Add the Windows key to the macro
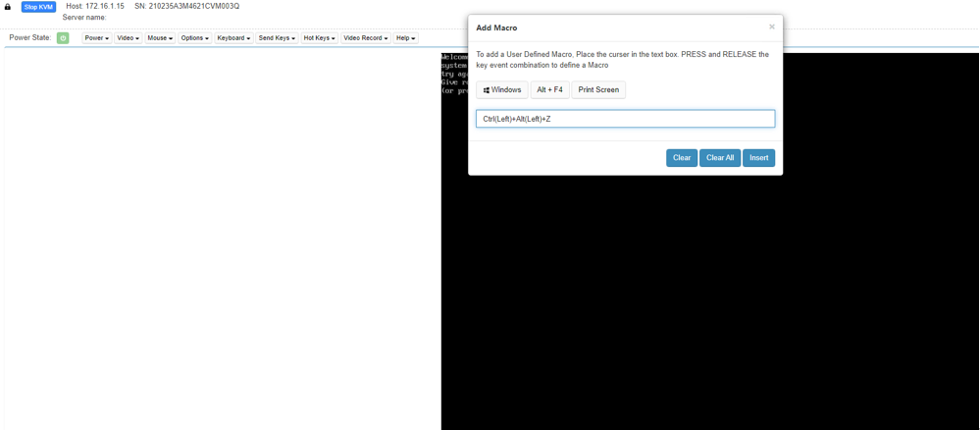The image size is (980, 430). click(x=502, y=90)
